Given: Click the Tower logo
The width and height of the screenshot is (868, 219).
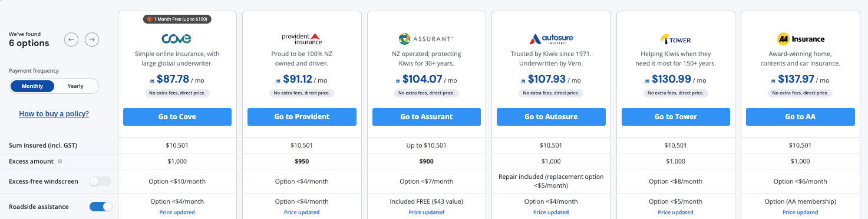Looking at the screenshot, I should (675, 39).
